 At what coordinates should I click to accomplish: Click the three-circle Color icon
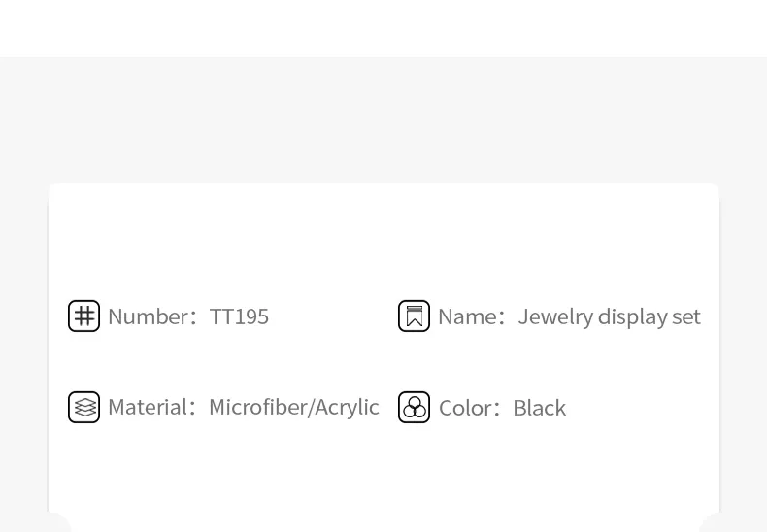point(414,408)
